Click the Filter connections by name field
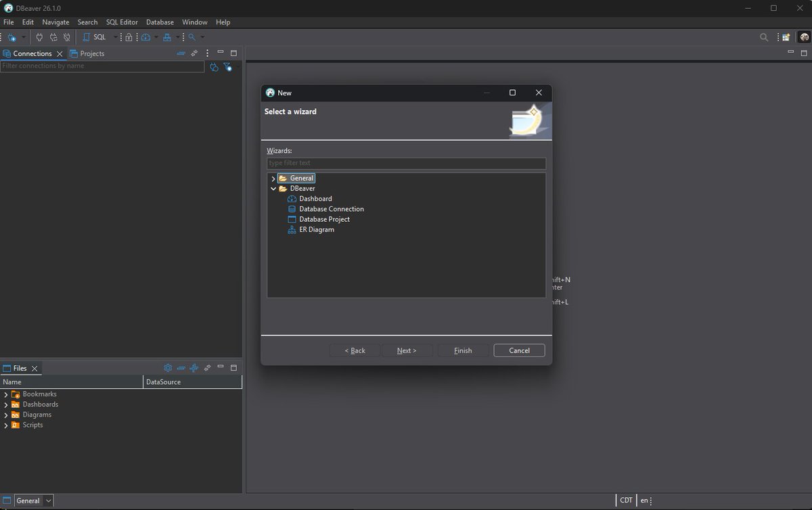This screenshot has height=510, width=812. click(102, 66)
